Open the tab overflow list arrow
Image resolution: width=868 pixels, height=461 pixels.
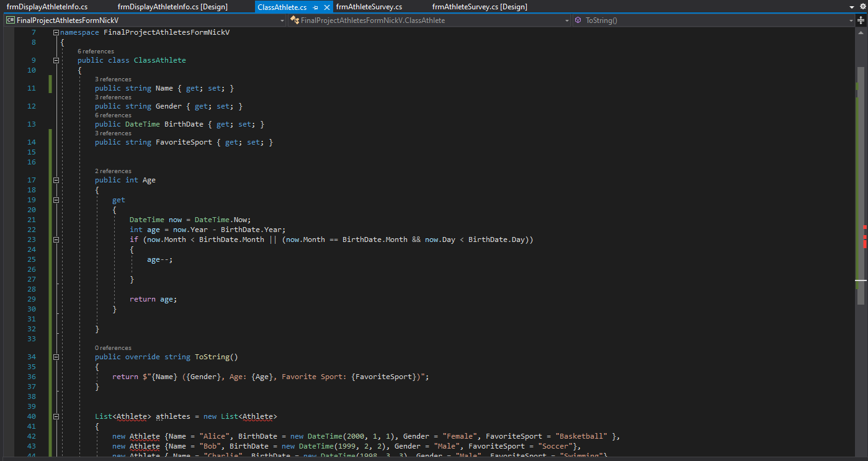click(x=853, y=6)
